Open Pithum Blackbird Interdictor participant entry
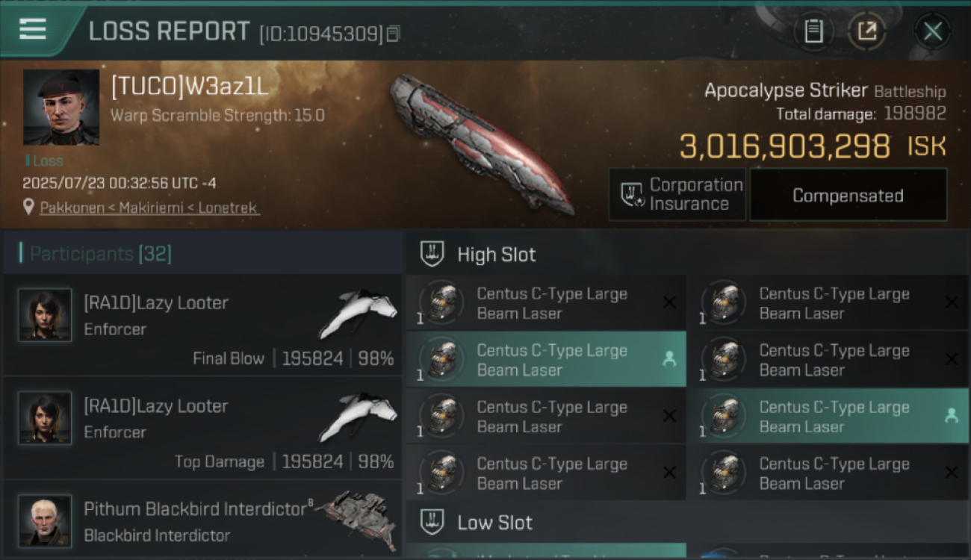Screen dimensions: 971x560 [x=202, y=520]
